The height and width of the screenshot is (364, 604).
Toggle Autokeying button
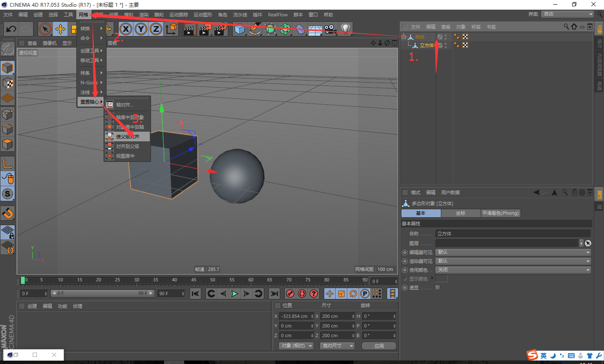point(302,294)
